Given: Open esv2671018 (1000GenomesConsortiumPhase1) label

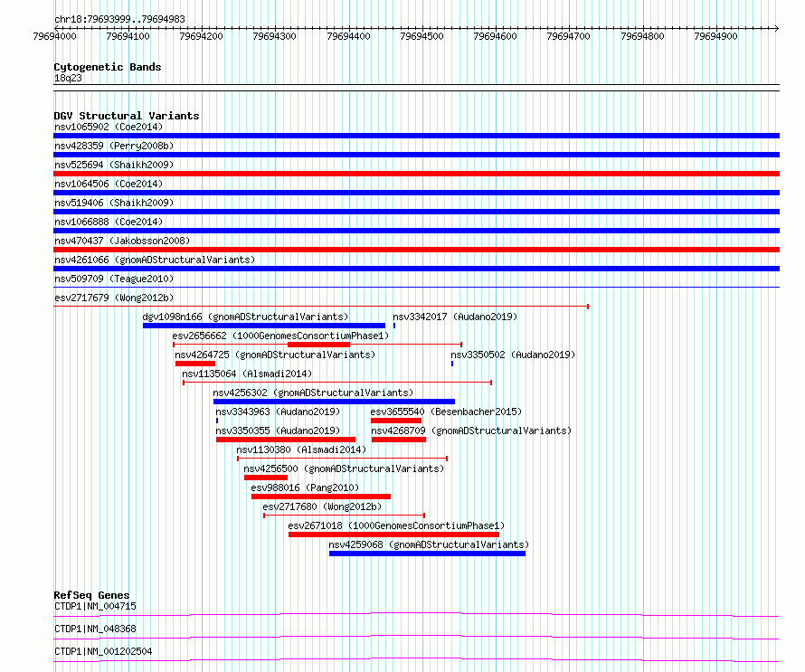Looking at the screenshot, I should tap(396, 525).
